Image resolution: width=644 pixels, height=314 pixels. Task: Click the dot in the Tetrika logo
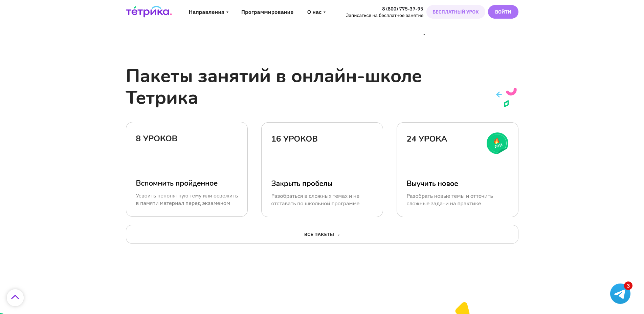171,14
